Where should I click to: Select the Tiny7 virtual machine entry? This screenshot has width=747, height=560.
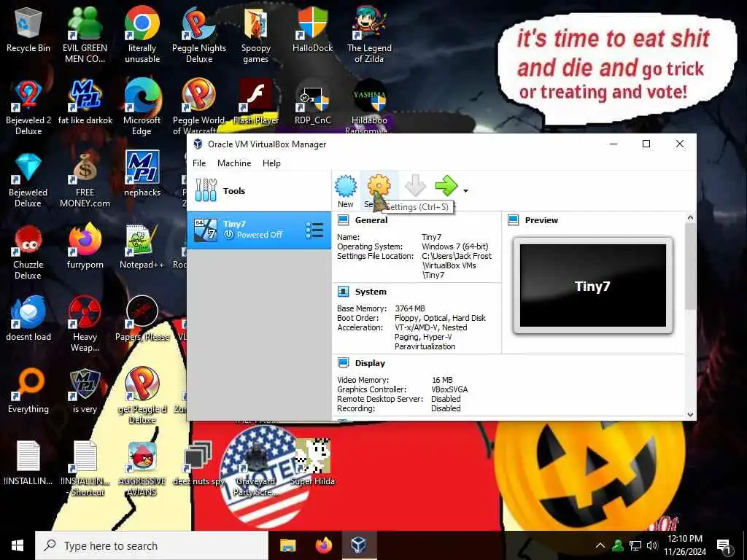tap(259, 230)
